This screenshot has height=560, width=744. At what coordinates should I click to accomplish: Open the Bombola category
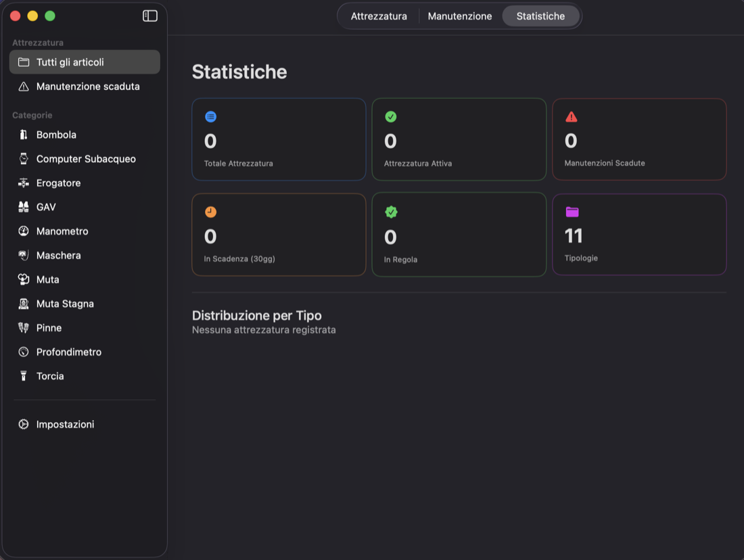pyautogui.click(x=85, y=135)
